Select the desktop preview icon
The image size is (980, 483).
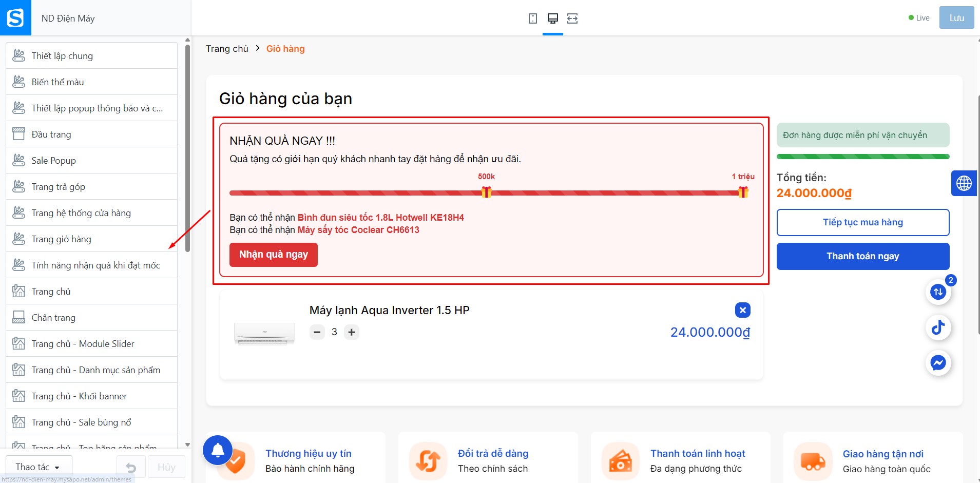[x=553, y=18]
